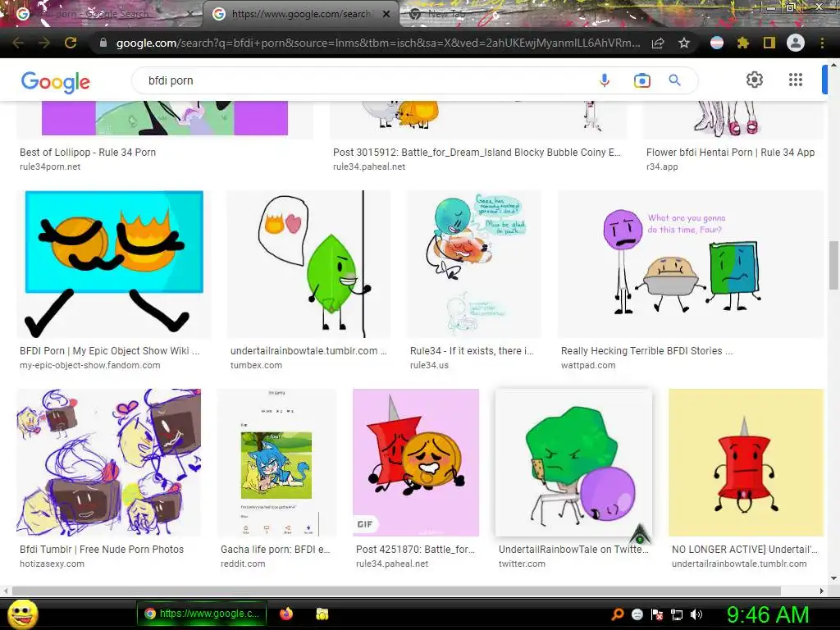
Task: Go back to the previous page
Action: [x=18, y=43]
